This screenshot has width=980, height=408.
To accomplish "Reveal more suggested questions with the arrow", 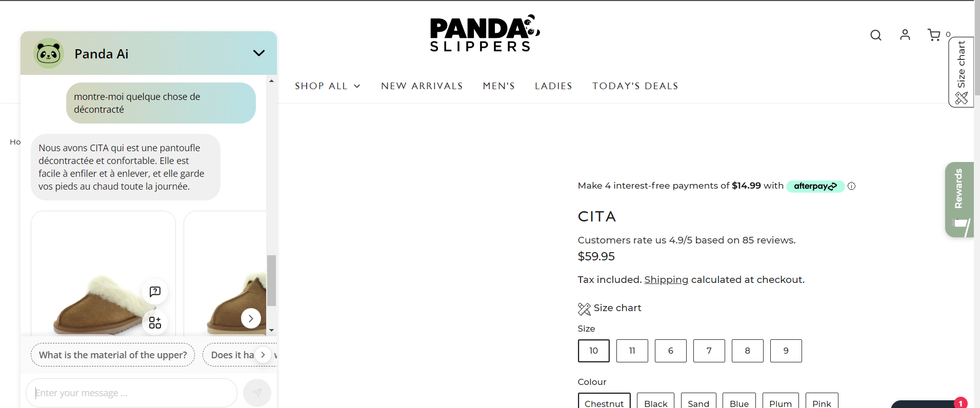I will [263, 355].
